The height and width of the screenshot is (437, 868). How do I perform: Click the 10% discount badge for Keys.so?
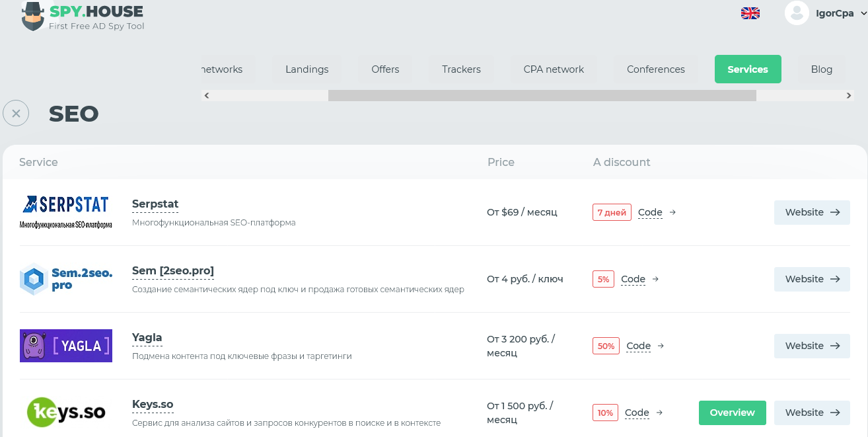(x=605, y=413)
